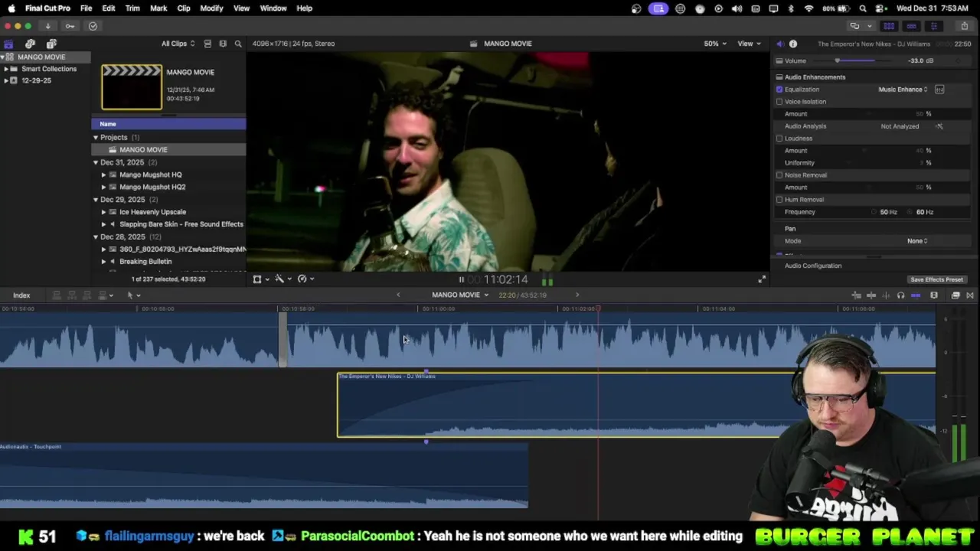Pause playback in the viewer
This screenshot has height=551, width=980.
461,280
